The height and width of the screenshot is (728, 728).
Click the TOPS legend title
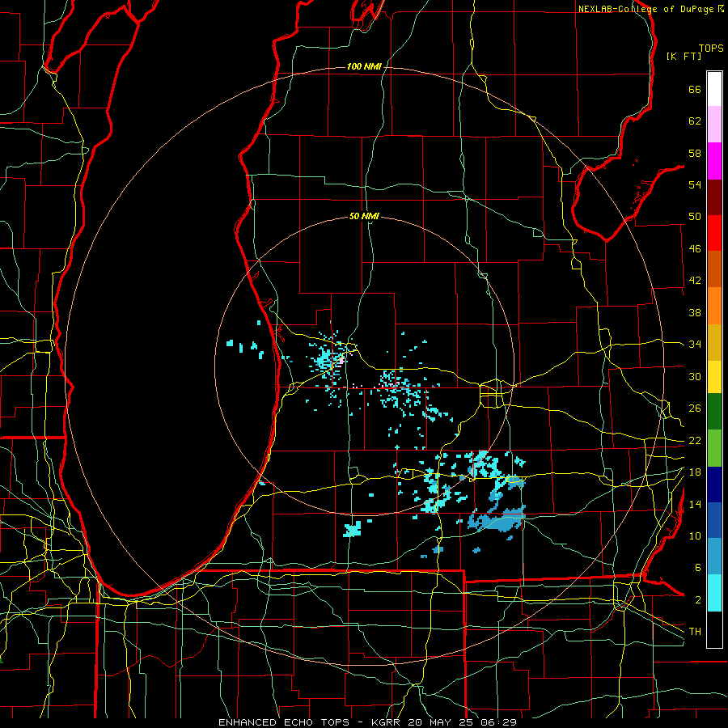711,49
